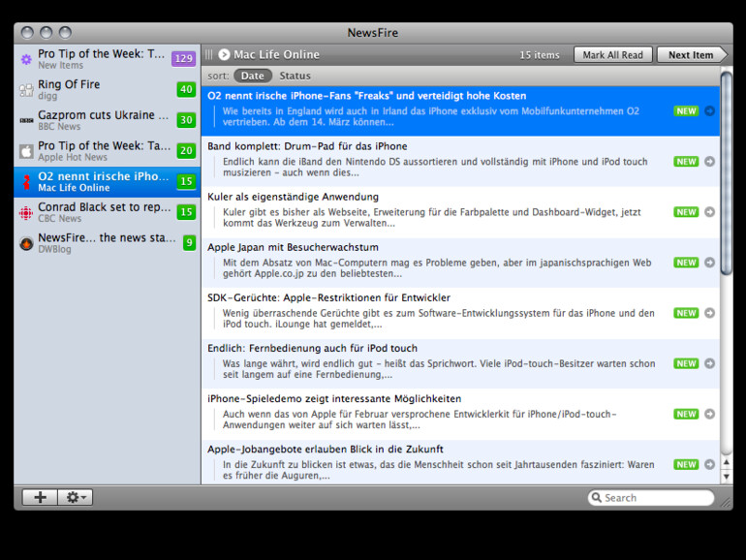Click the Mac Life Online header title

(x=276, y=54)
